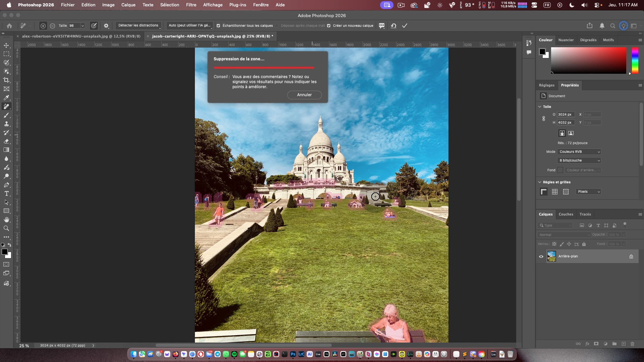Click the commit checkmark in options bar
Screen dimensions: 644x362
(405, 26)
